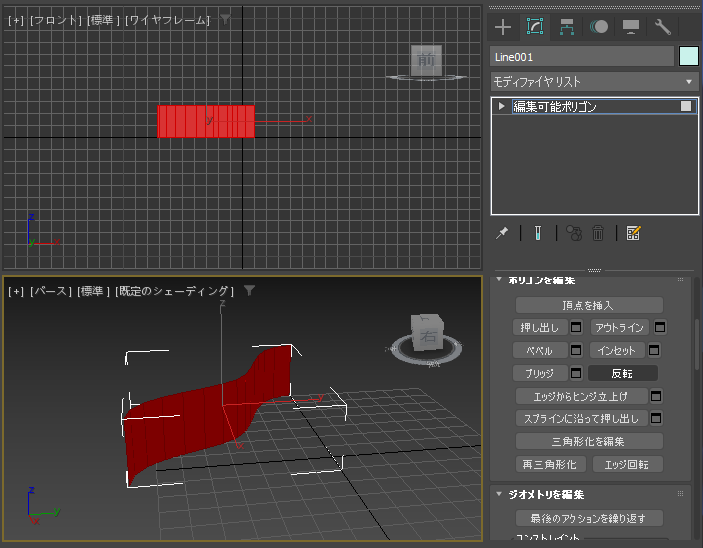Switch to the Hierarchy panel icon
The image size is (703, 548).
(567, 27)
